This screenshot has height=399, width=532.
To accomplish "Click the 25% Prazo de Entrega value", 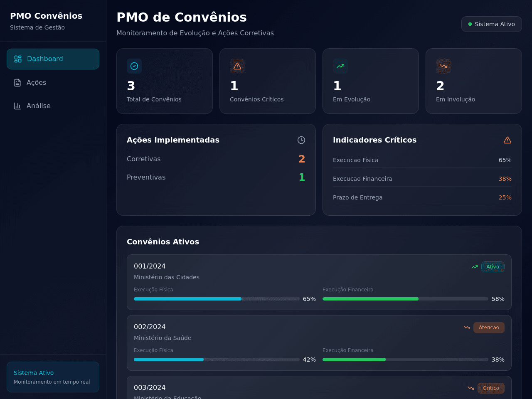I will (505, 197).
